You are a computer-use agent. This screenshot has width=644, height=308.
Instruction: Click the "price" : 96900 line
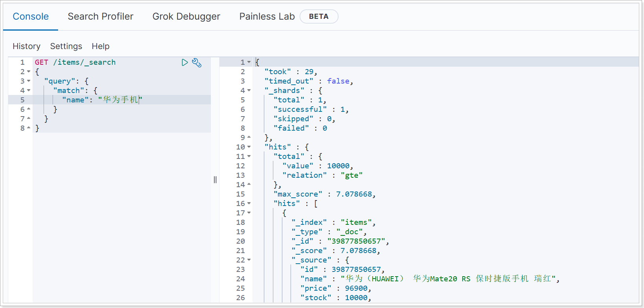(x=336, y=288)
